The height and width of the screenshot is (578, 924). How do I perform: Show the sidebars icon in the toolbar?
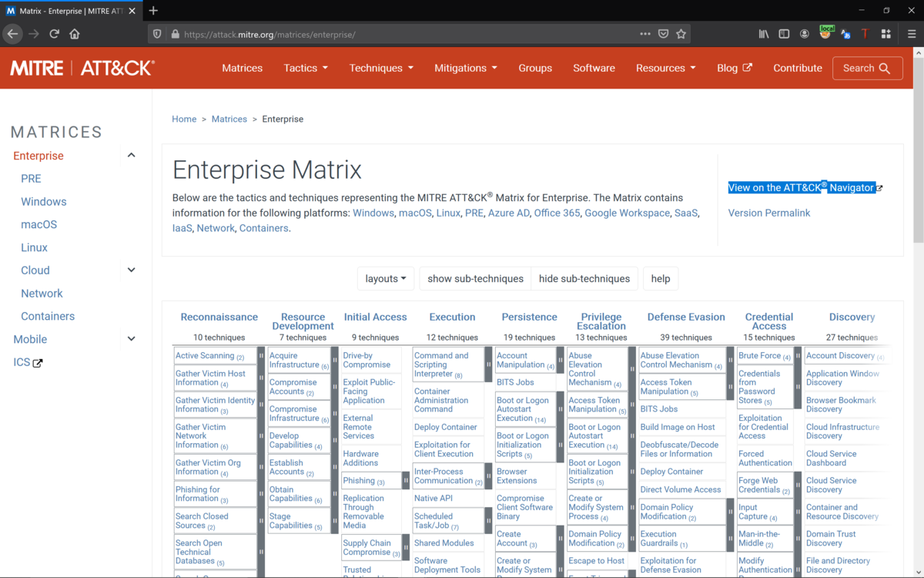coord(784,34)
